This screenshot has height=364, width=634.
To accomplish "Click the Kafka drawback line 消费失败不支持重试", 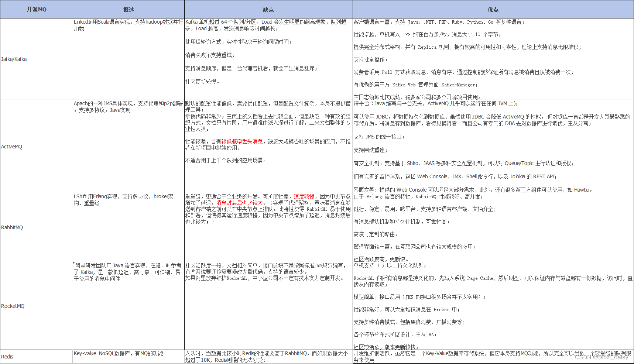I will coord(210,55).
